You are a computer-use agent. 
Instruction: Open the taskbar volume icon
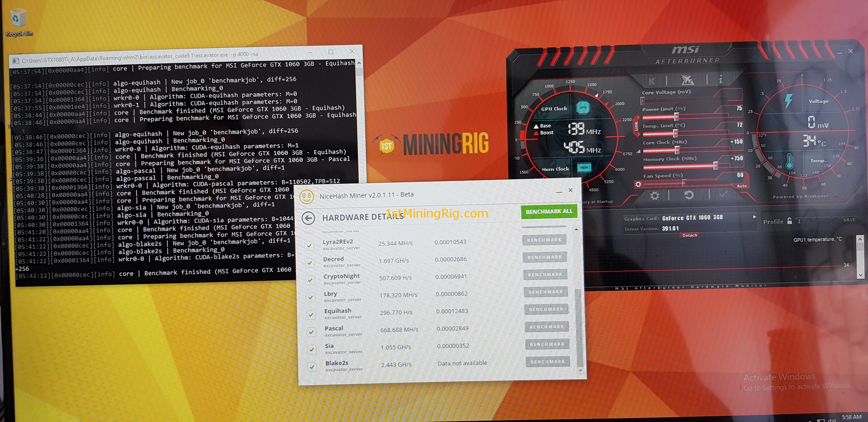coord(832,419)
